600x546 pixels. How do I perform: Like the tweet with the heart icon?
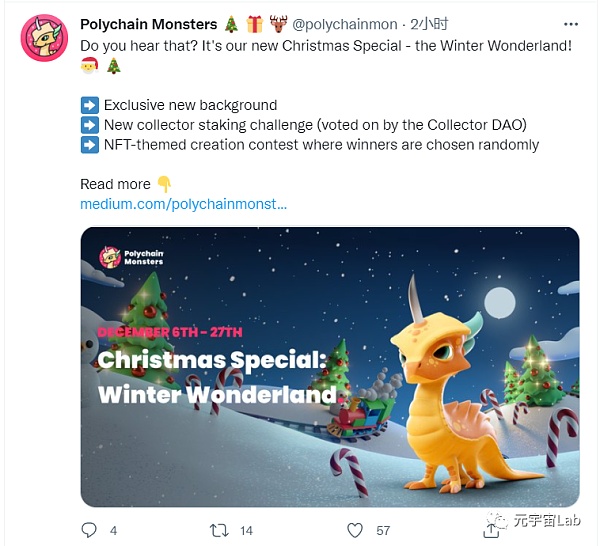(x=354, y=529)
